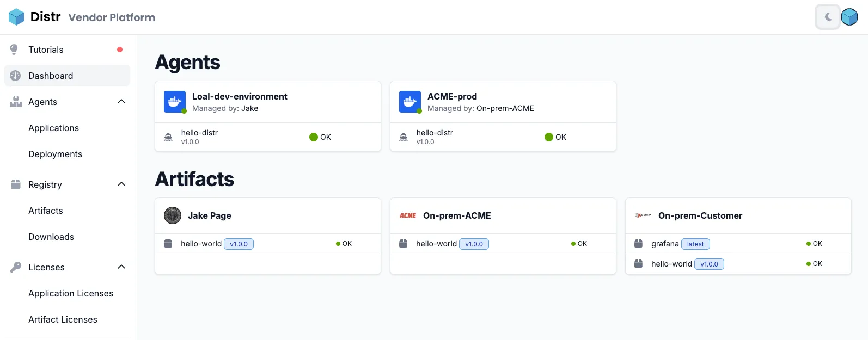
Task: Open Deployments page
Action: [x=55, y=154]
